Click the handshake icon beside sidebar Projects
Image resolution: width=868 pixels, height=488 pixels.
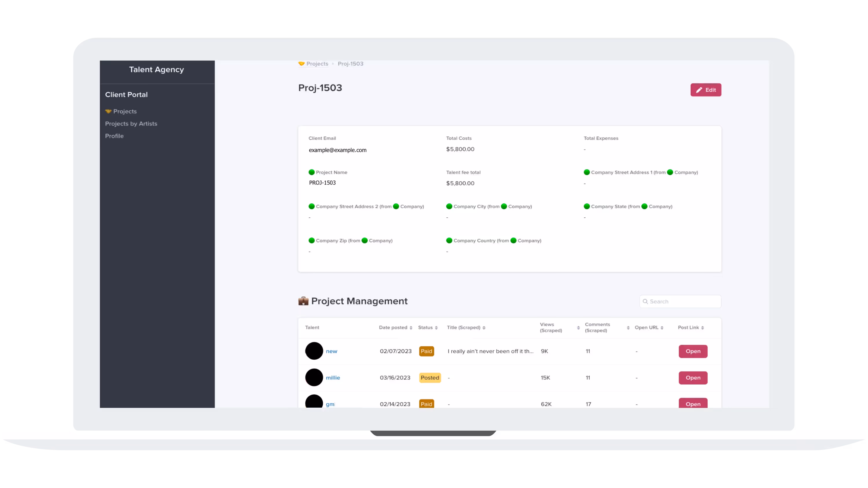coord(108,111)
